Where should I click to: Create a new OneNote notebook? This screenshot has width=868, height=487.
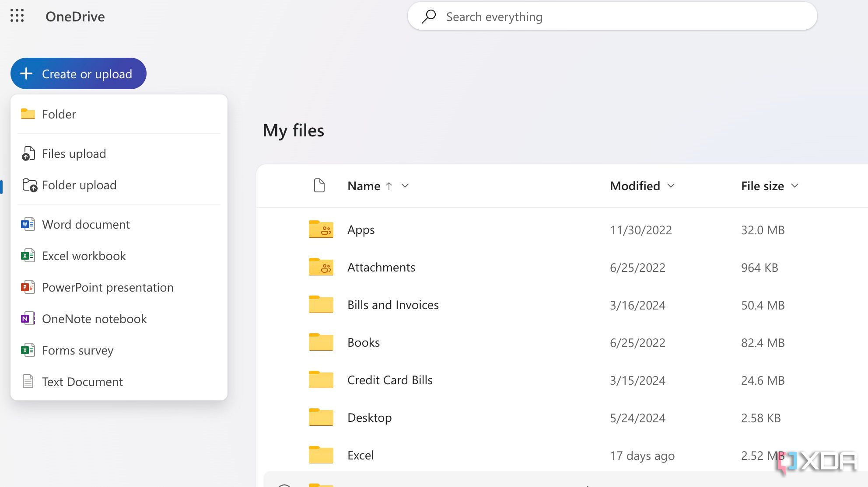pyautogui.click(x=119, y=319)
